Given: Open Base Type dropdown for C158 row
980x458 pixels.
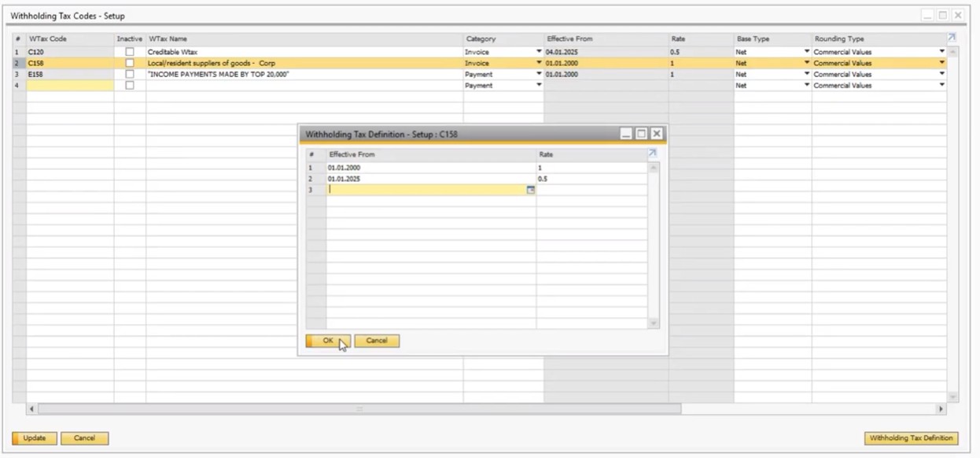Looking at the screenshot, I should 807,63.
